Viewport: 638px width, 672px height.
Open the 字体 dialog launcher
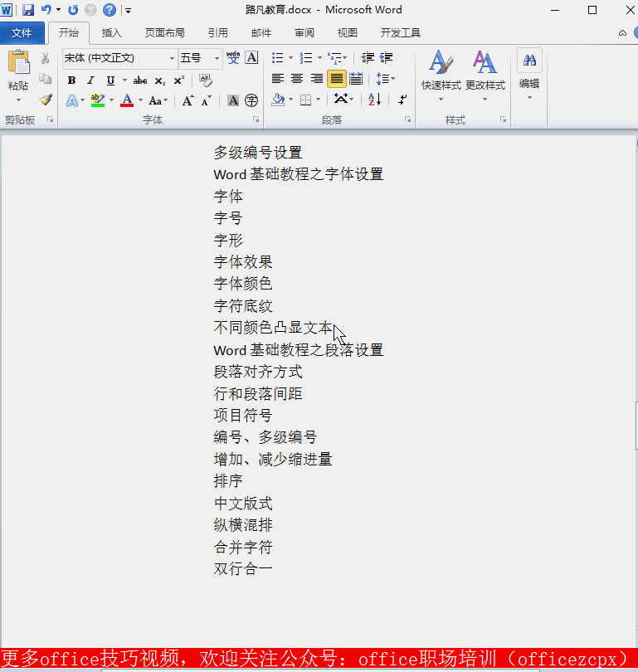256,119
